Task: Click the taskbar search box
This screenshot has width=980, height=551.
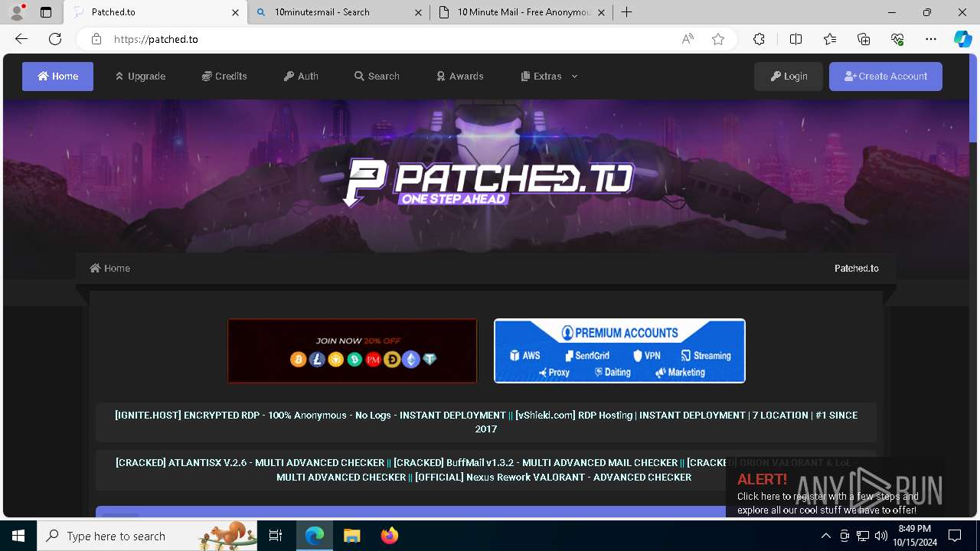Action: click(x=147, y=536)
